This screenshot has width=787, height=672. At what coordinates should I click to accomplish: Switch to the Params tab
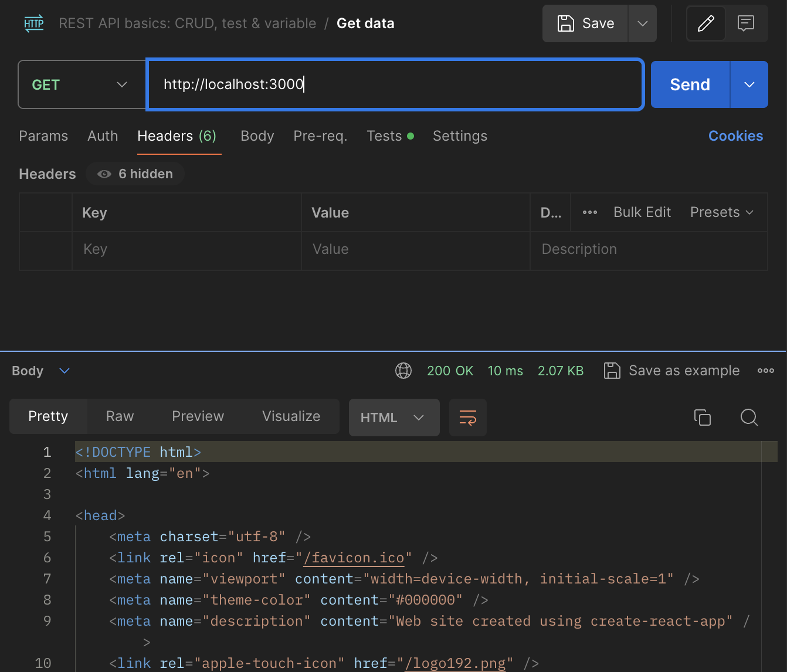[43, 136]
